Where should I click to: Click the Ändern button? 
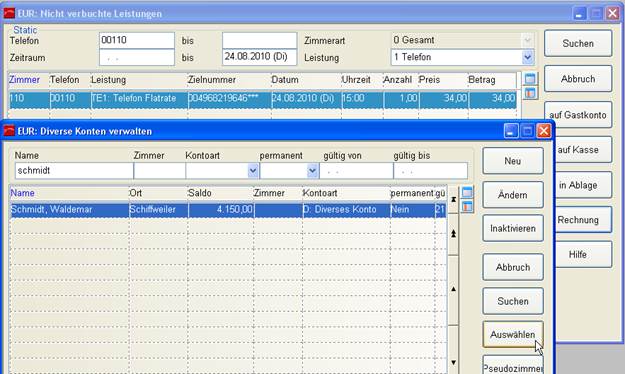tap(513, 195)
